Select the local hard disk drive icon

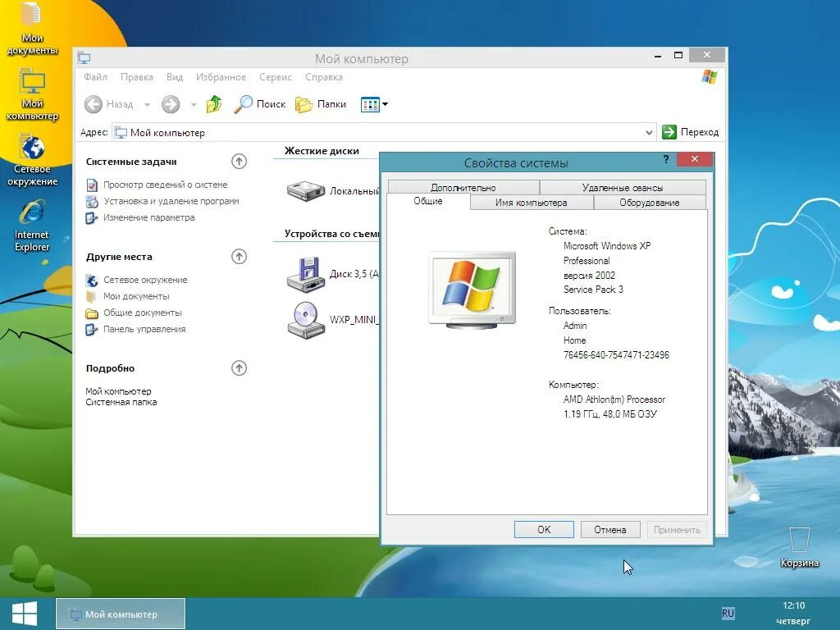point(306,190)
